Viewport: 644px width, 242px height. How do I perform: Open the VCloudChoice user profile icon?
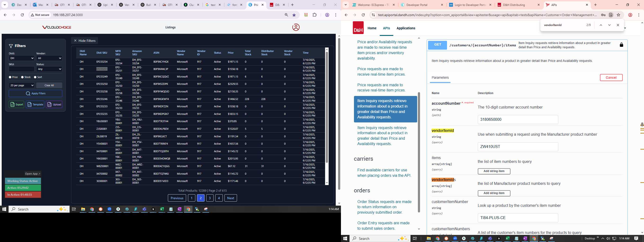pos(296,27)
